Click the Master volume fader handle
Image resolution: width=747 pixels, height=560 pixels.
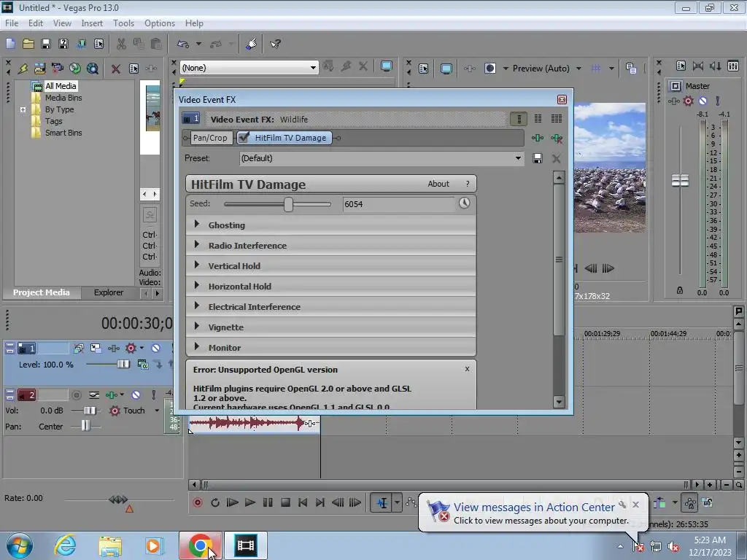[x=680, y=181]
